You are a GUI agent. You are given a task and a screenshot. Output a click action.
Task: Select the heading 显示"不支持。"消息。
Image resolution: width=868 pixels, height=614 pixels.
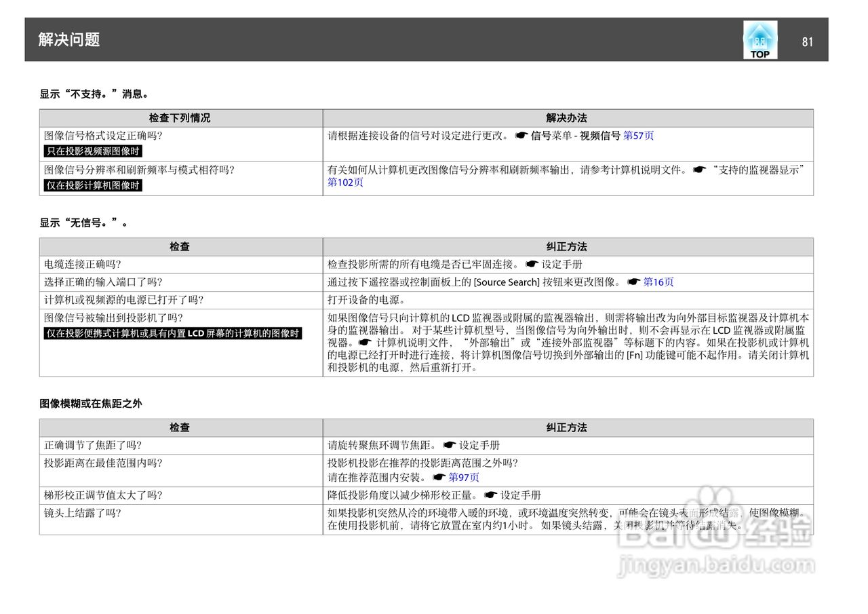[x=94, y=94]
